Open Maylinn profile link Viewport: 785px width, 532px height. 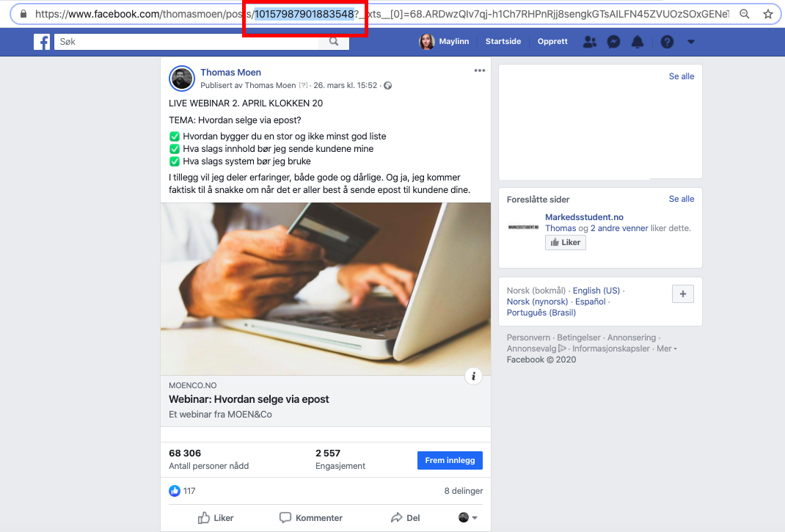[x=444, y=42]
